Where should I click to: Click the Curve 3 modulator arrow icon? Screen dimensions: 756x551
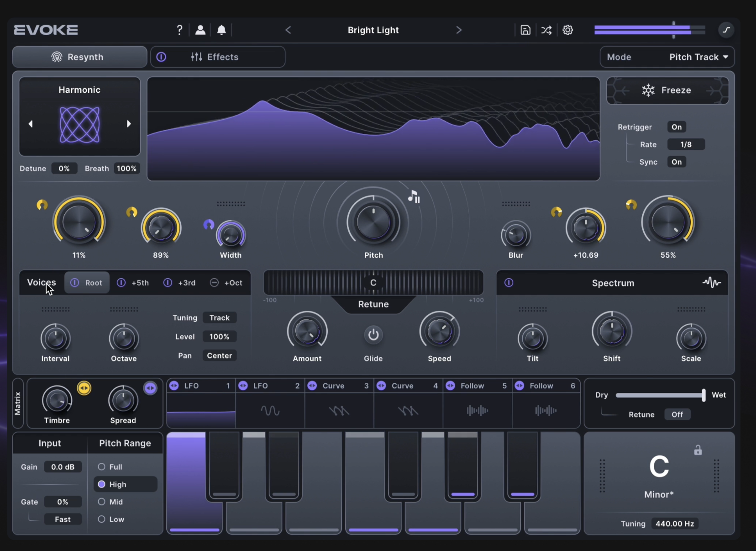pos(312,386)
